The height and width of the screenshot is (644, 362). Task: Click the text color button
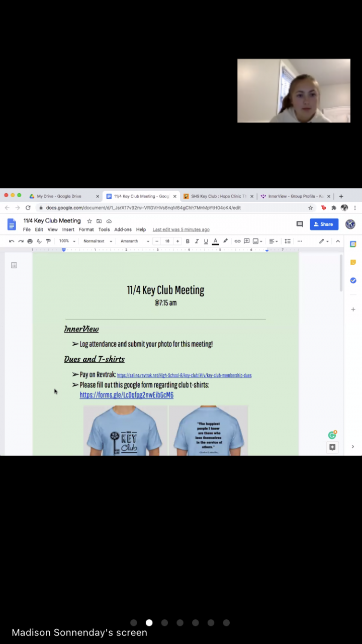[215, 242]
